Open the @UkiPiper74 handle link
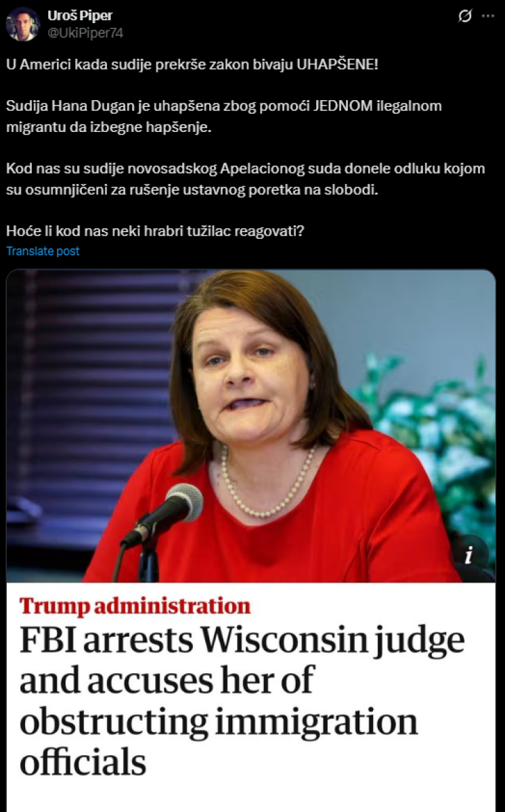Viewport: 505px width, 812px height. coord(85,32)
